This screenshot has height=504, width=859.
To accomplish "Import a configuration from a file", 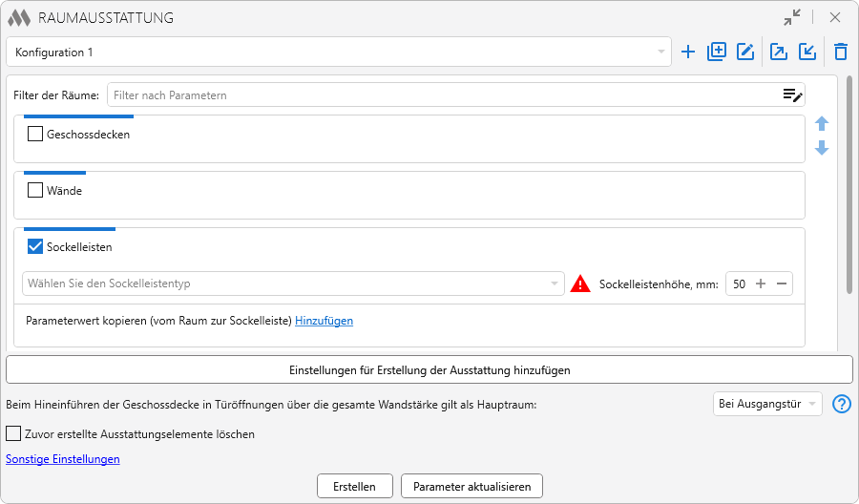I will pos(807,52).
